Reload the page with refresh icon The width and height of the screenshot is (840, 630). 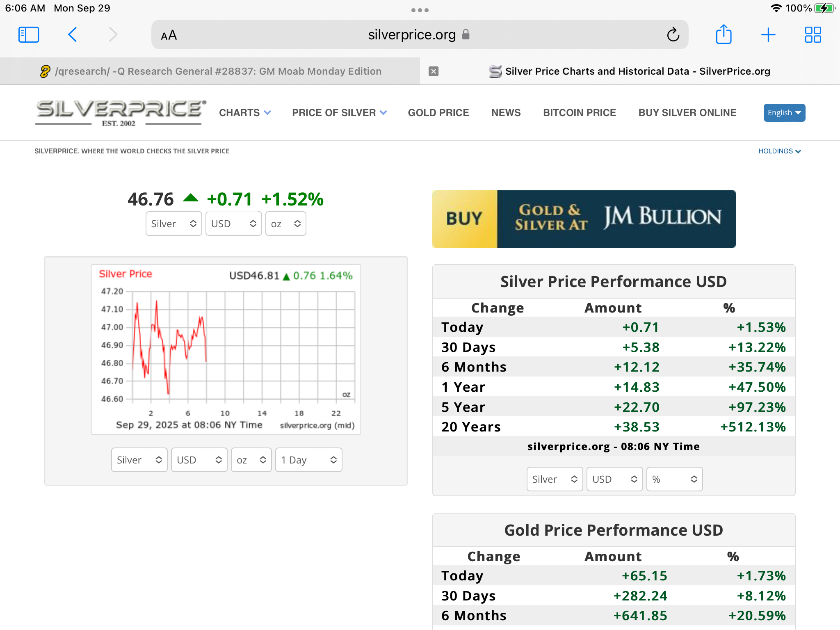[673, 35]
